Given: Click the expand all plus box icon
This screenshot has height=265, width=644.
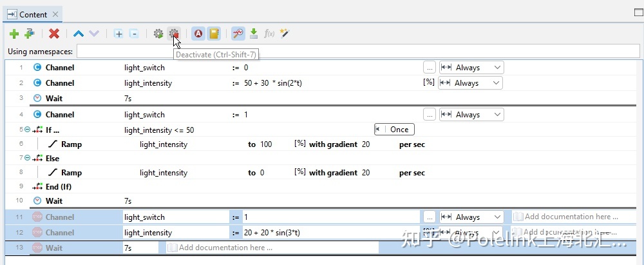Looking at the screenshot, I should [118, 34].
